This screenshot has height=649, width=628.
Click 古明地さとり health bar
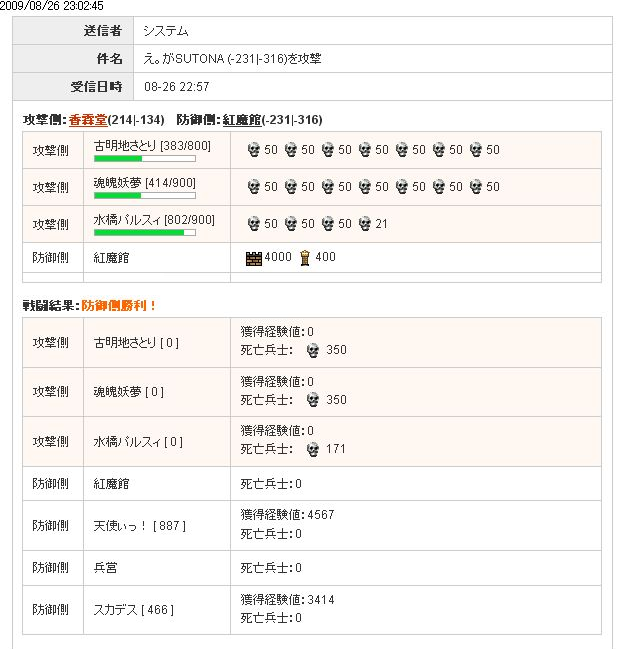coord(145,159)
